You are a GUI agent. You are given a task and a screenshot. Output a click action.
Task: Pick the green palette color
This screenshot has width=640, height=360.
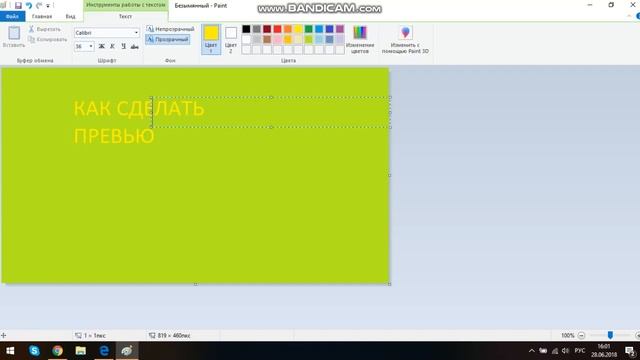tap(309, 29)
